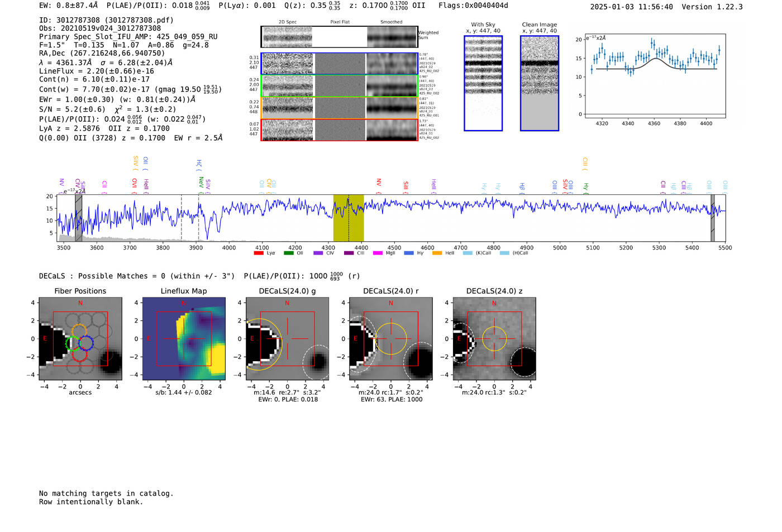
Task: Click the Obs: 20210519v024_3012787308 line
Action: coord(100,28)
